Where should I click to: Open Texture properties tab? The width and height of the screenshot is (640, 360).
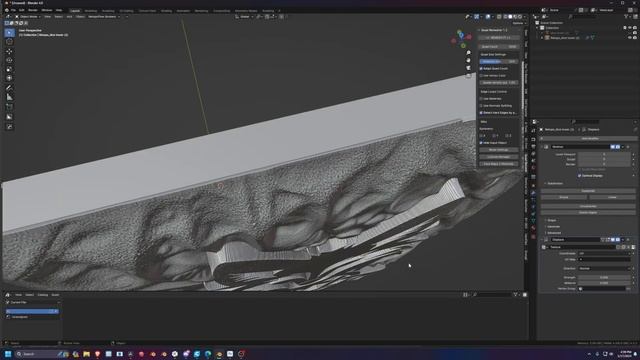pos(533,236)
